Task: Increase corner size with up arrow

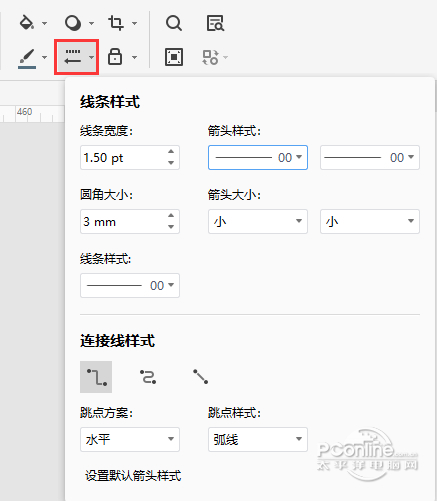Action: click(171, 216)
